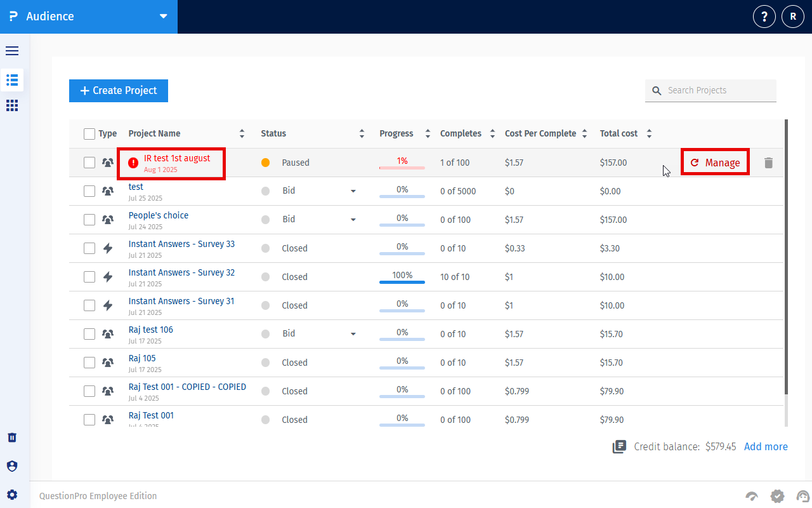Viewport: 812px width, 508px height.
Task: Toggle the select-all checkbox in header
Action: (89, 134)
